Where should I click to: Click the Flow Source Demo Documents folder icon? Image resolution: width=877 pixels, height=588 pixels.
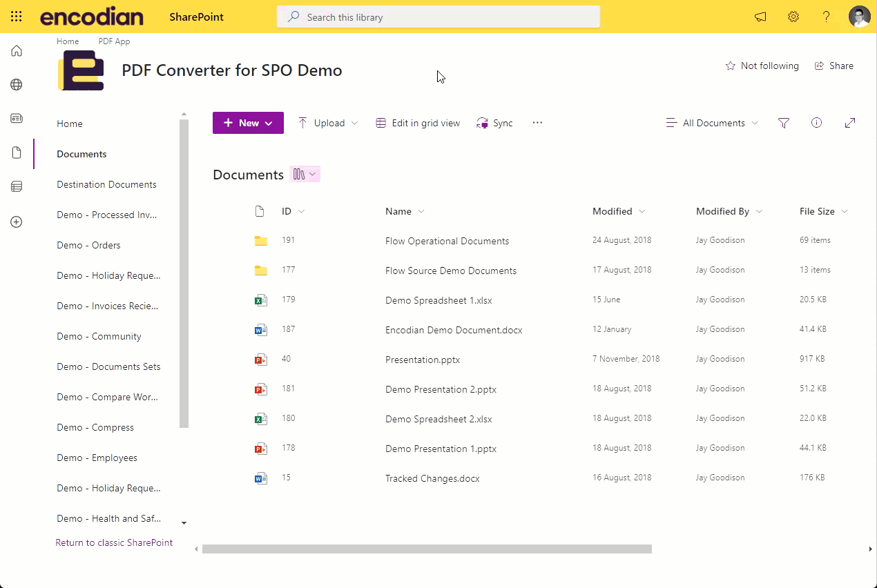click(260, 271)
